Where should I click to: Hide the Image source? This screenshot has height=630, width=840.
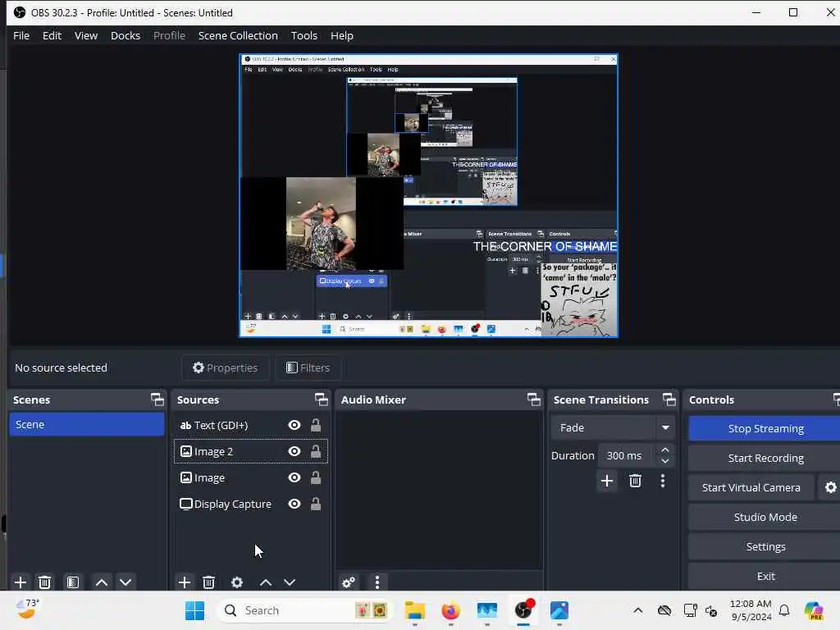tap(294, 478)
